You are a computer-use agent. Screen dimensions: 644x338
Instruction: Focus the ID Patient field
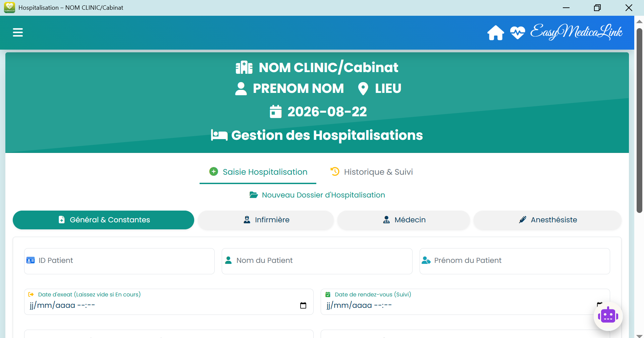tap(119, 261)
